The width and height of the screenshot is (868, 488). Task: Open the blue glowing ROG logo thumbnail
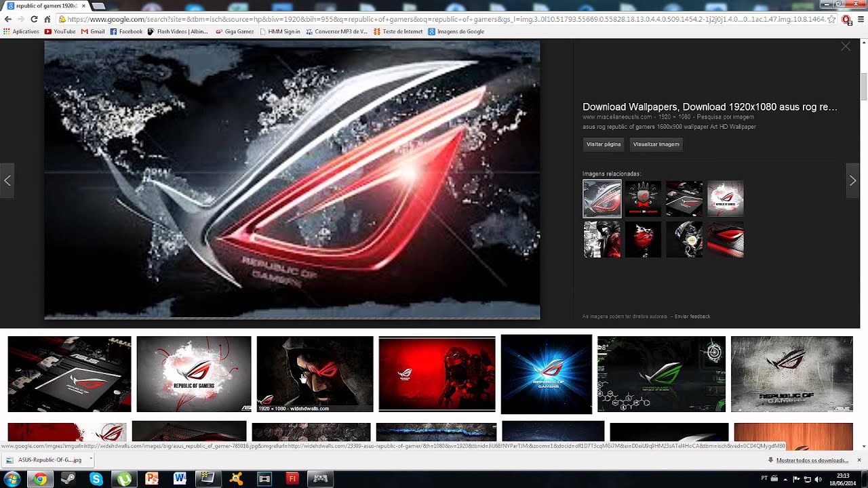coord(547,373)
